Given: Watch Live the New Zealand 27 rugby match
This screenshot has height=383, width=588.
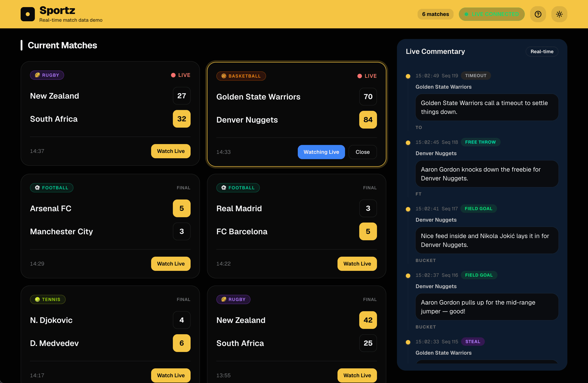Looking at the screenshot, I should click(171, 151).
